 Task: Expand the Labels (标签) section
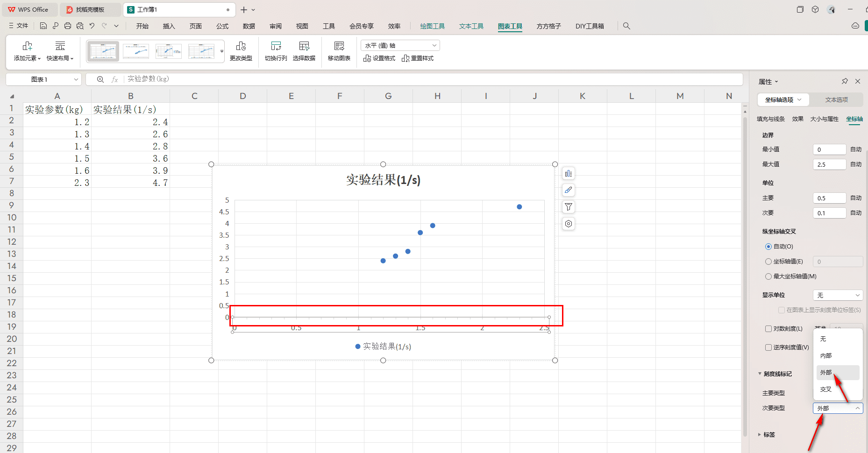click(760, 434)
